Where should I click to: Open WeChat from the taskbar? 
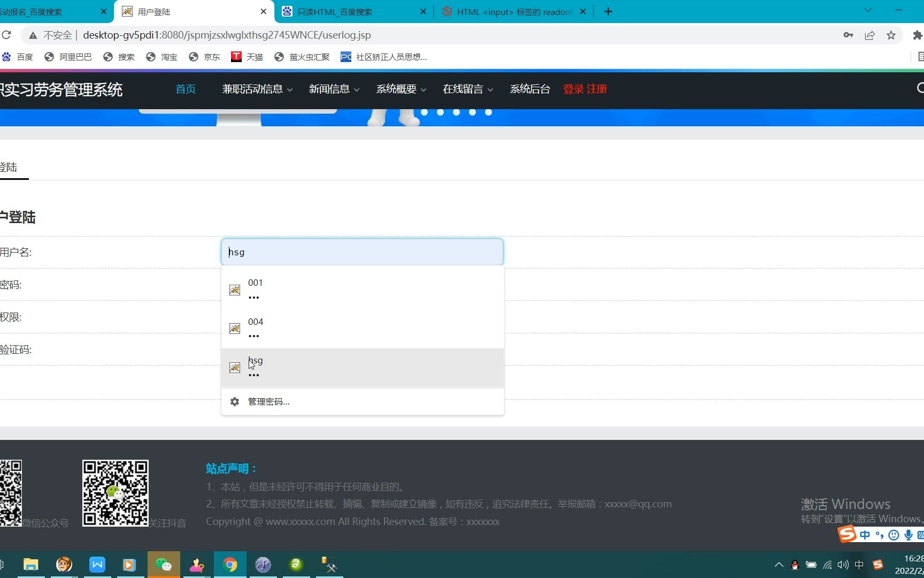click(164, 565)
